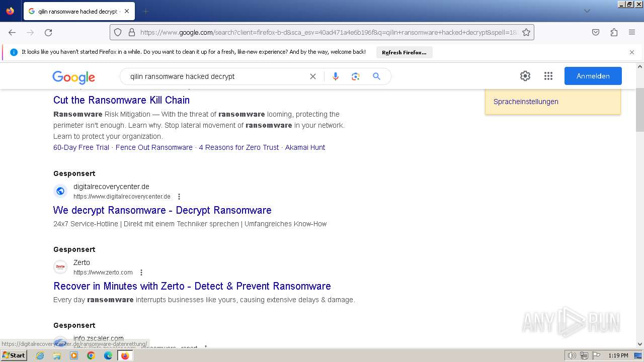This screenshot has width=644, height=362.
Task: Open We decrypt Ransomware result
Action: click(162, 210)
